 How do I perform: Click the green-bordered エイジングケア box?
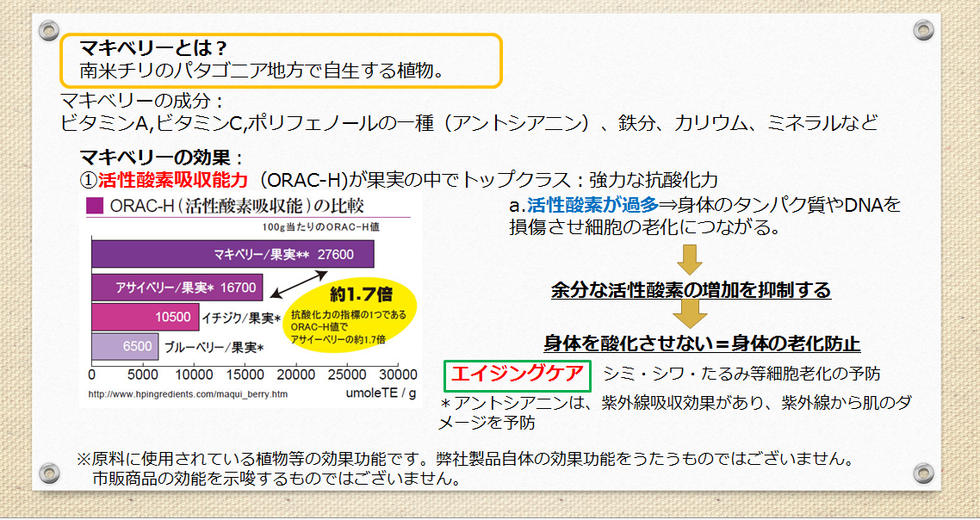[518, 374]
